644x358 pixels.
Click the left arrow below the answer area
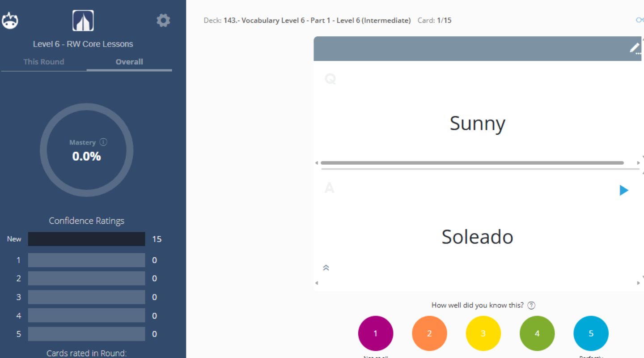(x=316, y=283)
